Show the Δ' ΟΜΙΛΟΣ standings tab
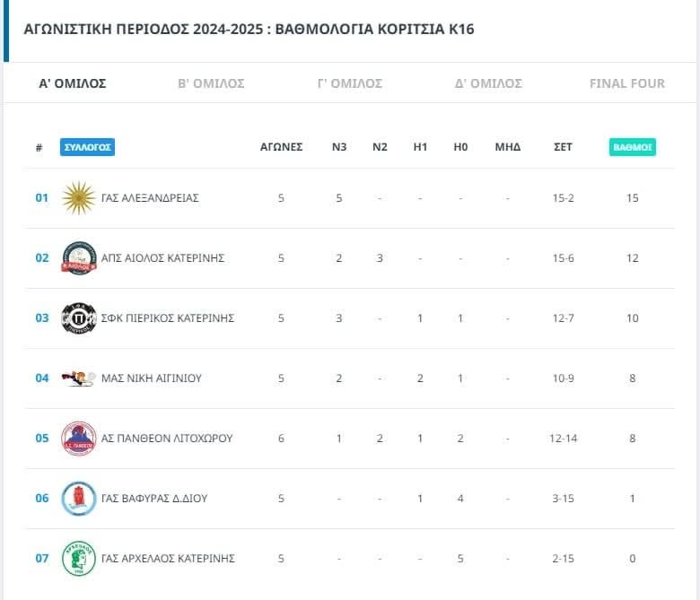Screen dimensions: 700x600 488,83
